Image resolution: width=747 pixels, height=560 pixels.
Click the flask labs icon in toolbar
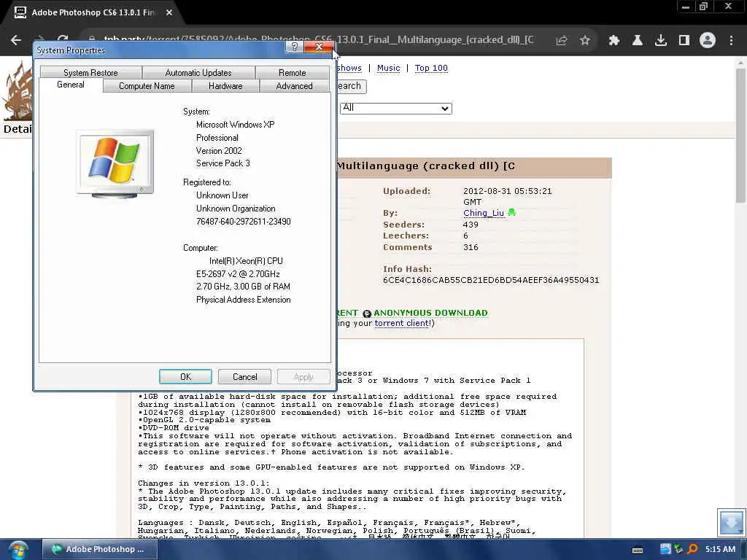tap(638, 41)
